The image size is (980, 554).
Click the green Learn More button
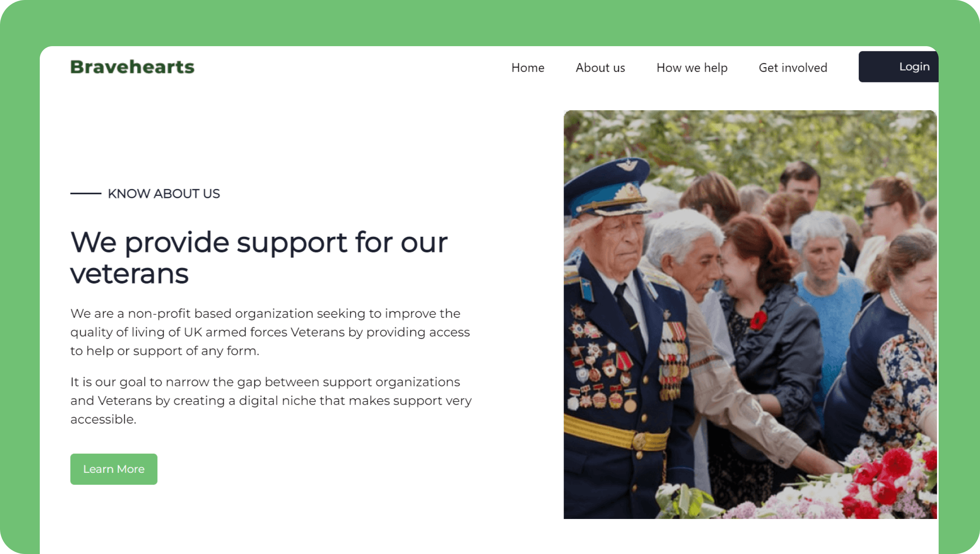[x=114, y=469]
